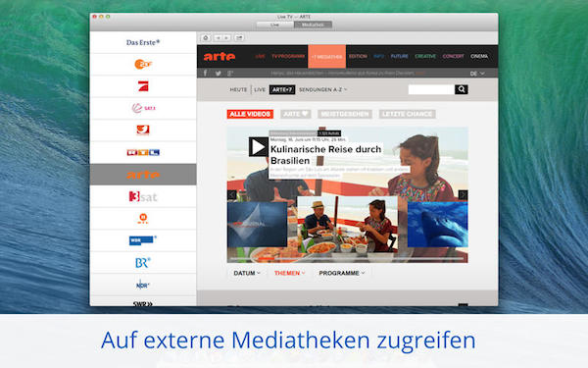588x368 pixels.
Task: Click the Kulinarische Reise durch Brasilien title
Action: [325, 155]
